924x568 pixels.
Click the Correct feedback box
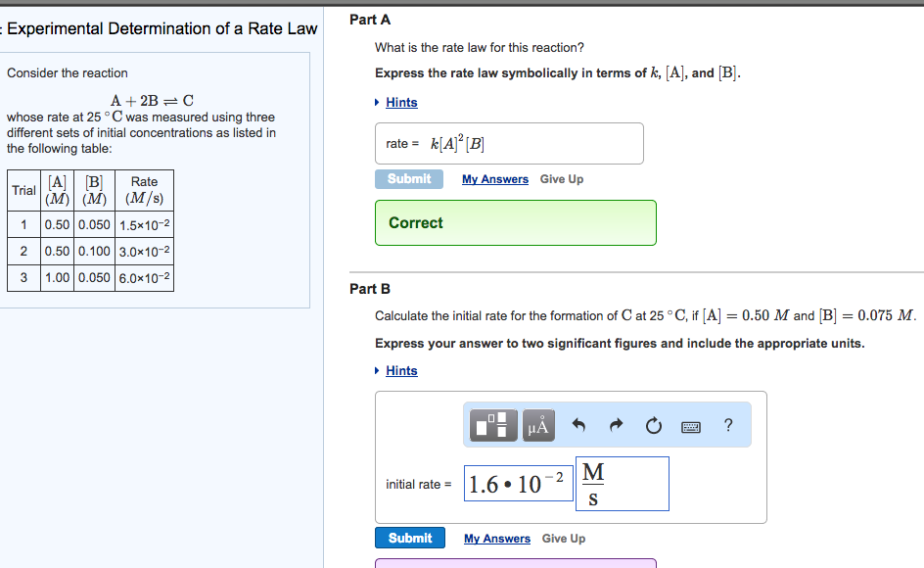coord(515,223)
